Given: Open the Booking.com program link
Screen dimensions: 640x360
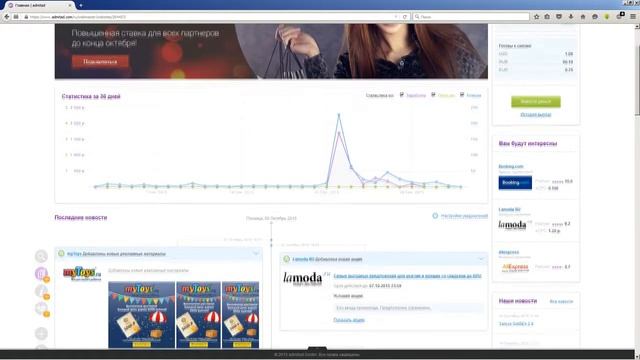Looking at the screenshot, I should (511, 167).
